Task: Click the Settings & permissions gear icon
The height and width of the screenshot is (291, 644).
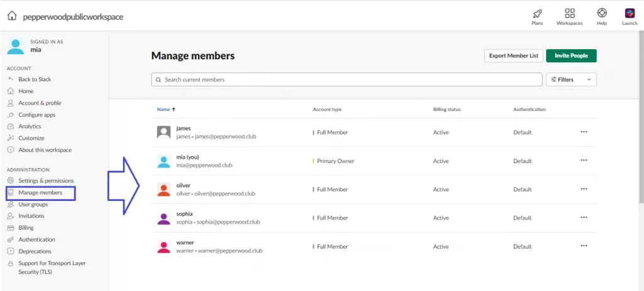Action: coord(11,181)
